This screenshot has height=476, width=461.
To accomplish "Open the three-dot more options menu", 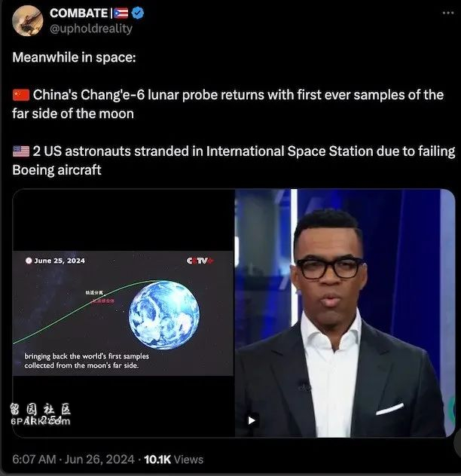I will pyautogui.click(x=448, y=13).
